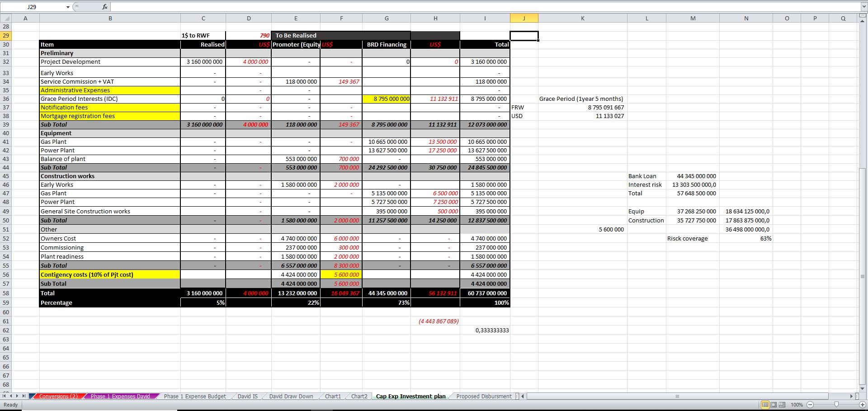Screen dimensions: 868x411
Task: Jump to last sheet using tab navigation arrow
Action: 24,396
